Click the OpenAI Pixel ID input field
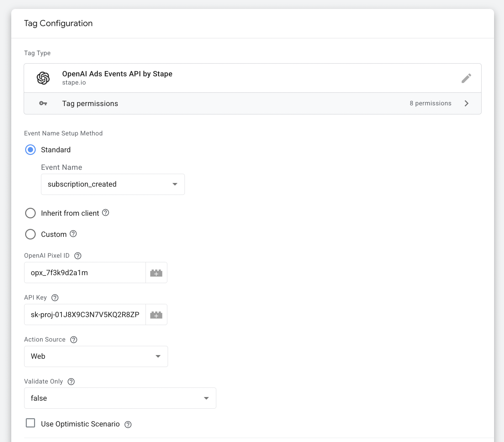 (x=85, y=273)
